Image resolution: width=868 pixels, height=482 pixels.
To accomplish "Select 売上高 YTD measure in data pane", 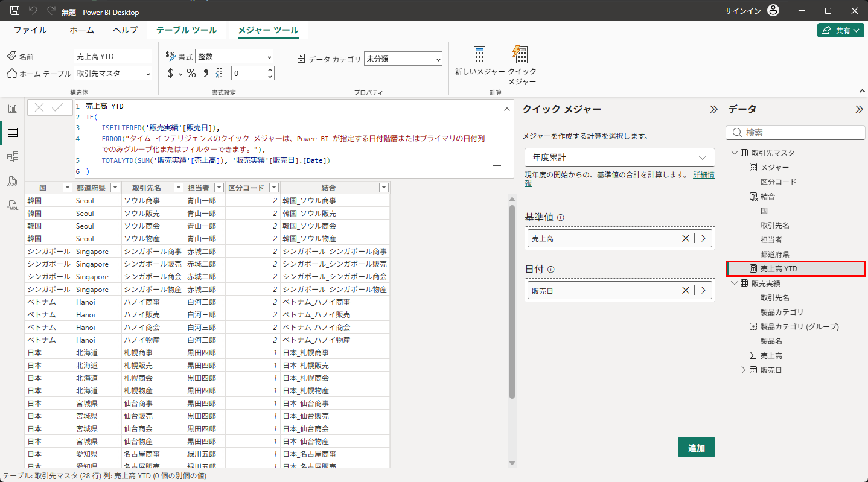I will point(796,268).
